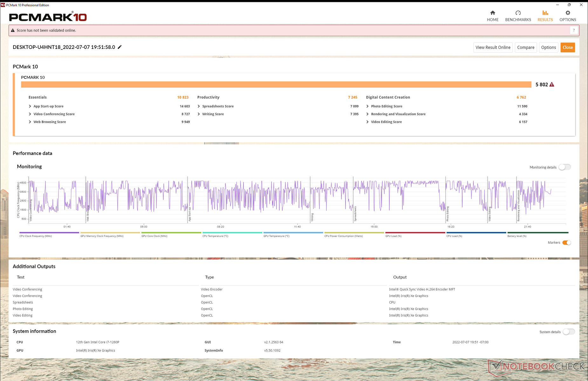Click the pencil icon to rename result

[x=120, y=47]
